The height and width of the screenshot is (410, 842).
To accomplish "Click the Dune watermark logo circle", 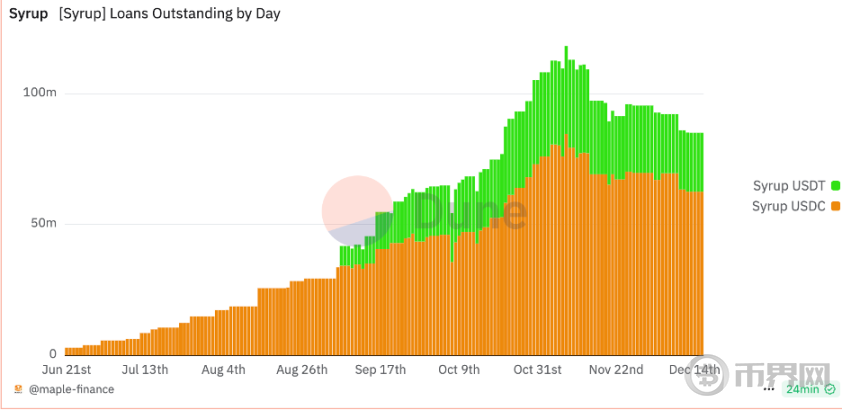I will (x=357, y=211).
